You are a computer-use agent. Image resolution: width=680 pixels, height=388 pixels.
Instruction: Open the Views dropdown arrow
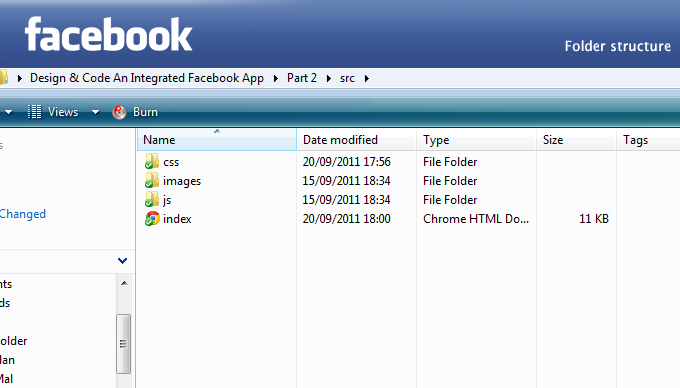95,112
